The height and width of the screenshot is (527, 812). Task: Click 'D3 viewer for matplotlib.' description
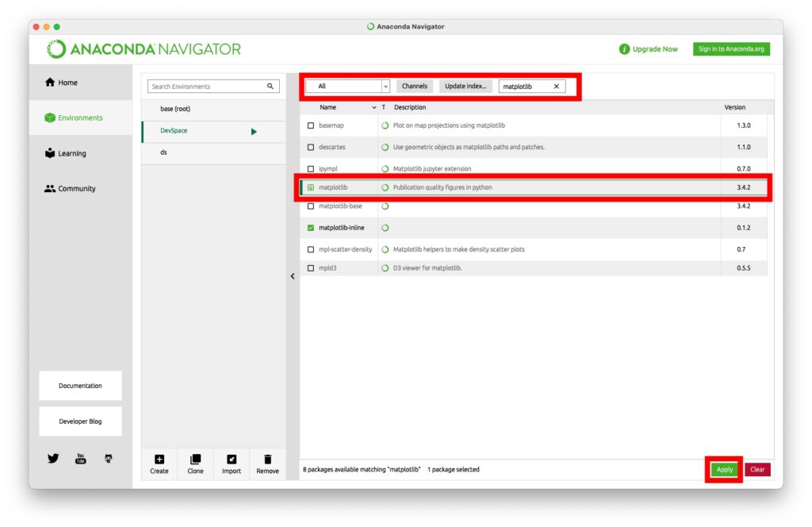click(x=427, y=268)
